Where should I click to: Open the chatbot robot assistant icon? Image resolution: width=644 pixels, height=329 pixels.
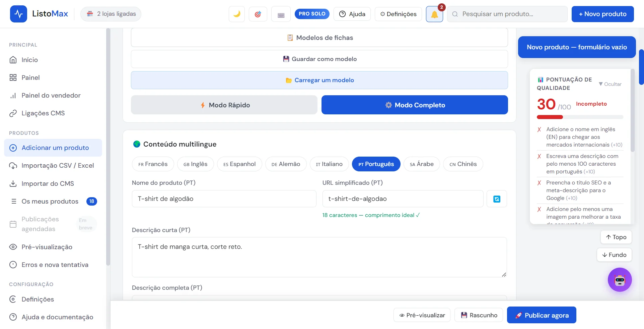[620, 280]
